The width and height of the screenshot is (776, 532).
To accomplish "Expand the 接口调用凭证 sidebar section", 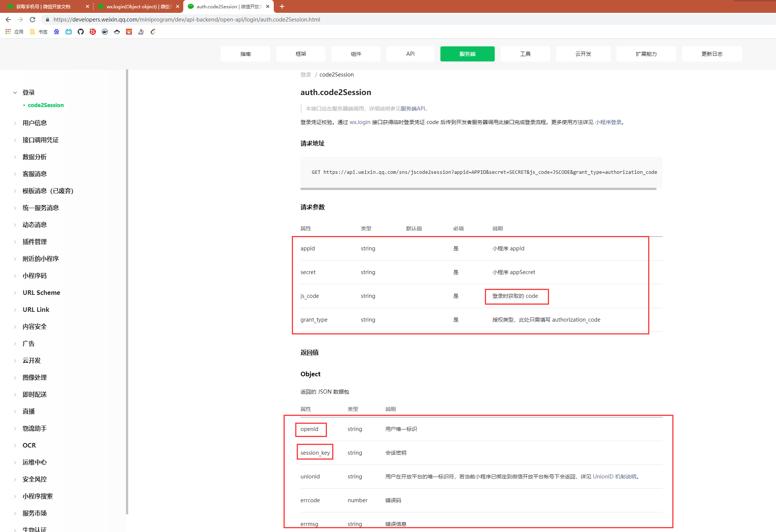I will [15, 140].
